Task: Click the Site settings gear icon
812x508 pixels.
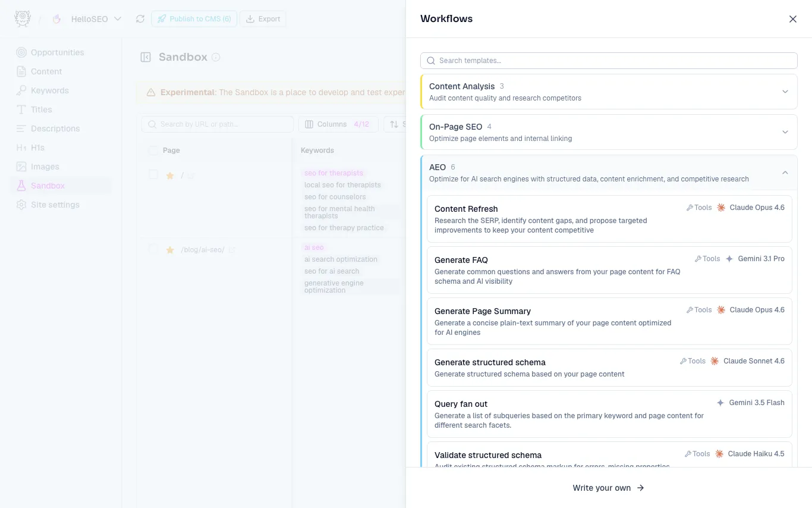Action: 21,205
